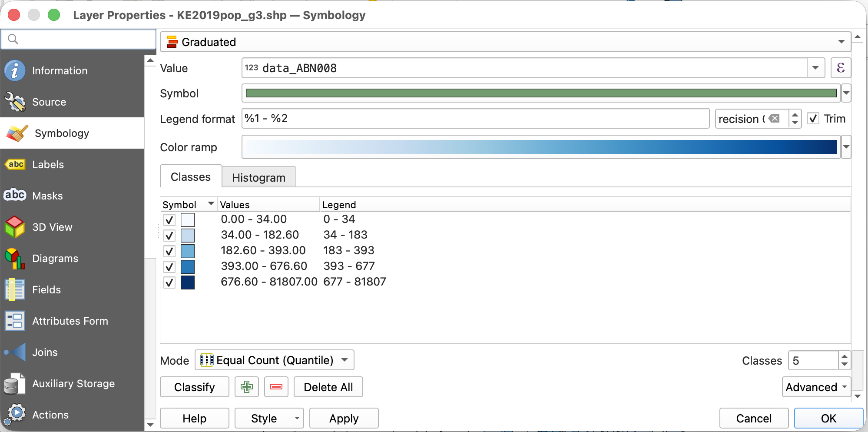The height and width of the screenshot is (432, 868).
Task: Expand the Advanced dropdown button
Action: 817,387
